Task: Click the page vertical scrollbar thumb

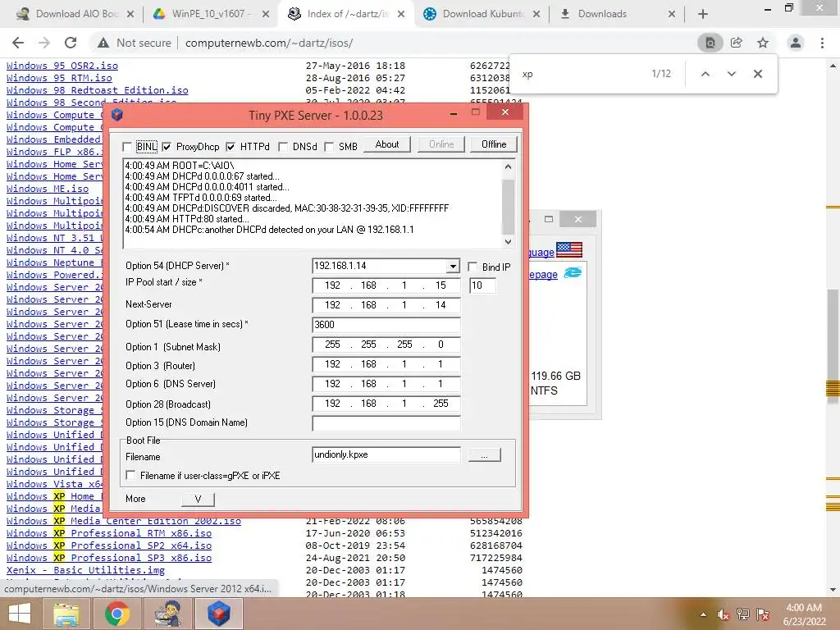Action: click(x=833, y=345)
